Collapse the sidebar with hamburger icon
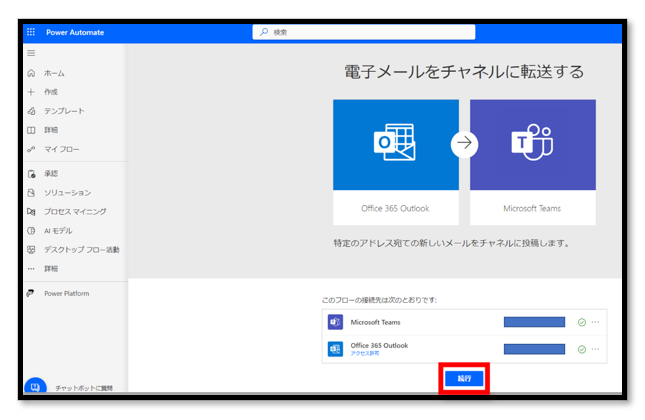 tap(31, 53)
